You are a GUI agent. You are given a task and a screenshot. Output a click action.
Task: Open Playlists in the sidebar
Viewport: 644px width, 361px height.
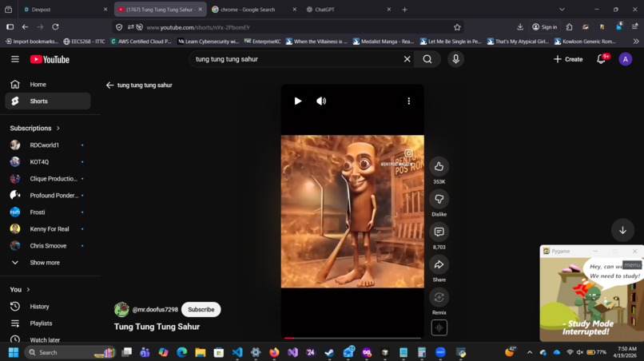point(48,323)
